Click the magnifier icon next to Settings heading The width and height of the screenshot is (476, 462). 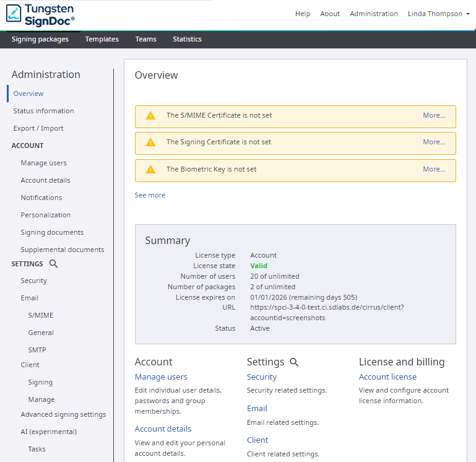click(294, 362)
